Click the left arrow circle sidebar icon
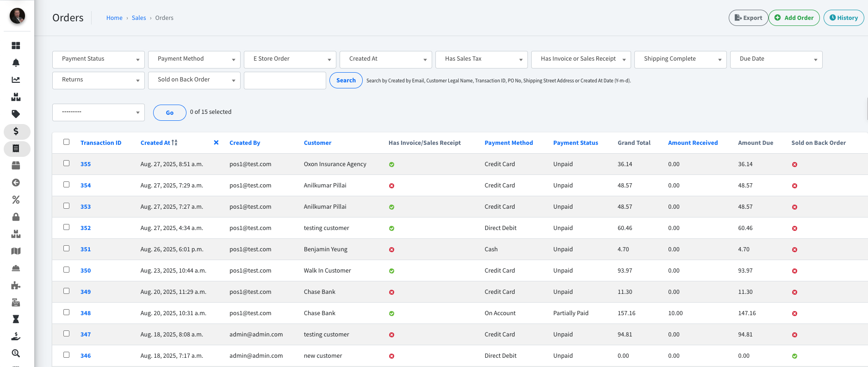The image size is (868, 367). click(x=16, y=182)
